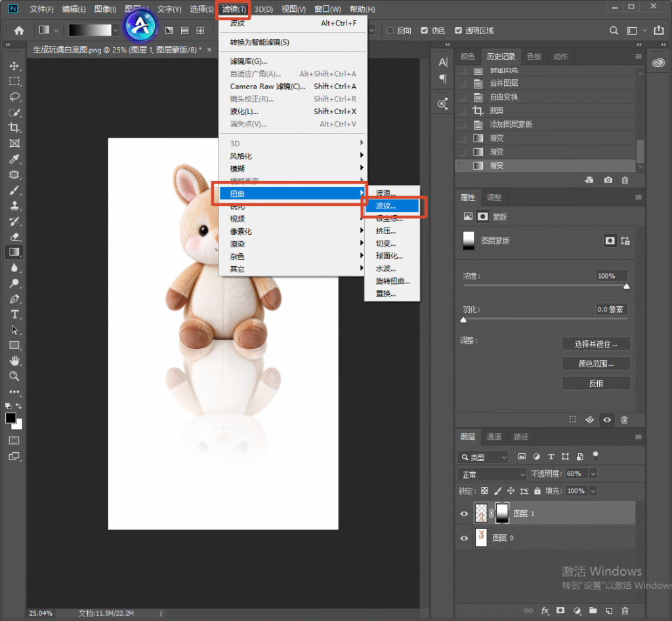Enable the 反向 checkbox
This screenshot has height=621, width=672.
click(390, 30)
